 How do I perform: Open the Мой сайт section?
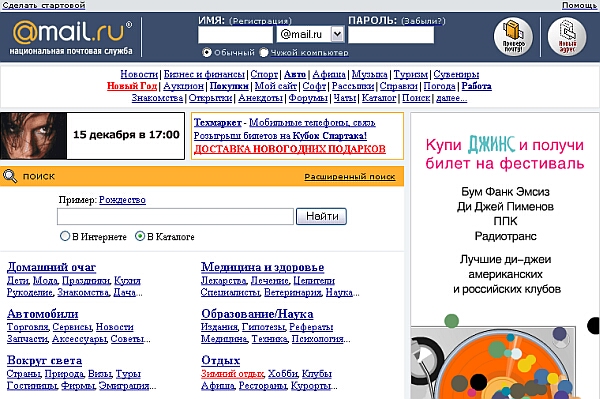coord(276,86)
